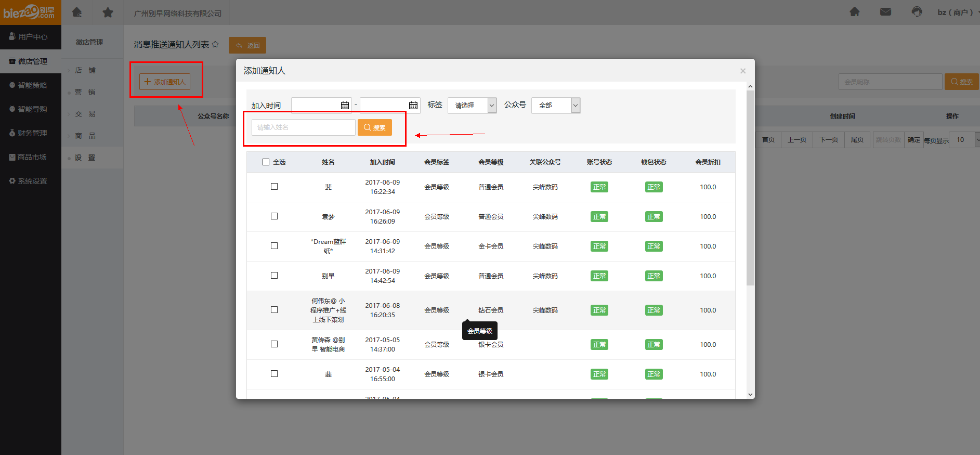Open the mail envelope icon in header

[885, 12]
